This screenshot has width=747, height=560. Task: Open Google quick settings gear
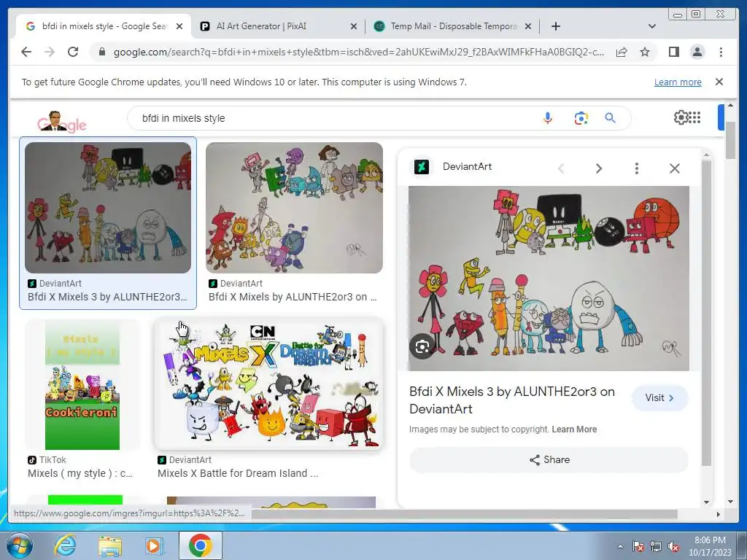(x=681, y=117)
